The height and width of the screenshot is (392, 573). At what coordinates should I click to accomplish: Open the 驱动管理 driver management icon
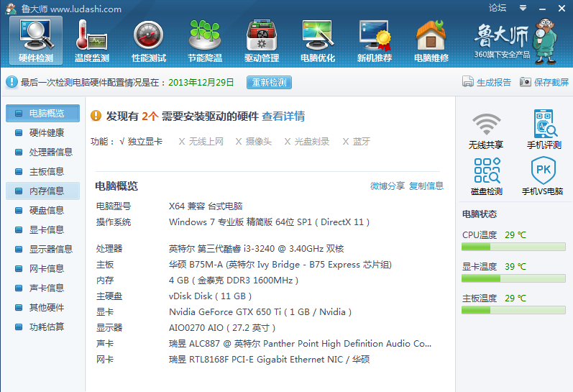click(x=262, y=40)
